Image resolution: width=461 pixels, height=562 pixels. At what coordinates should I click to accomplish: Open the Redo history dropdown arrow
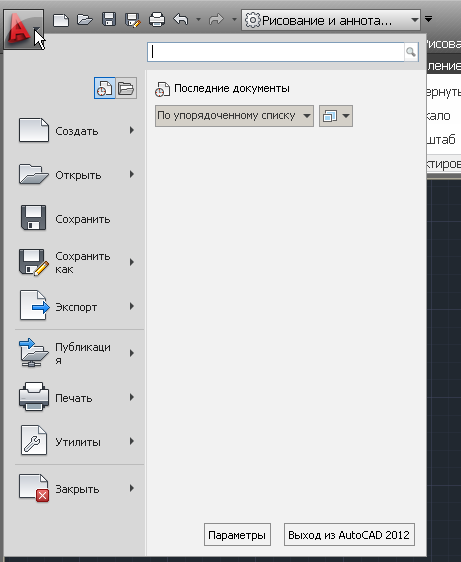234,19
